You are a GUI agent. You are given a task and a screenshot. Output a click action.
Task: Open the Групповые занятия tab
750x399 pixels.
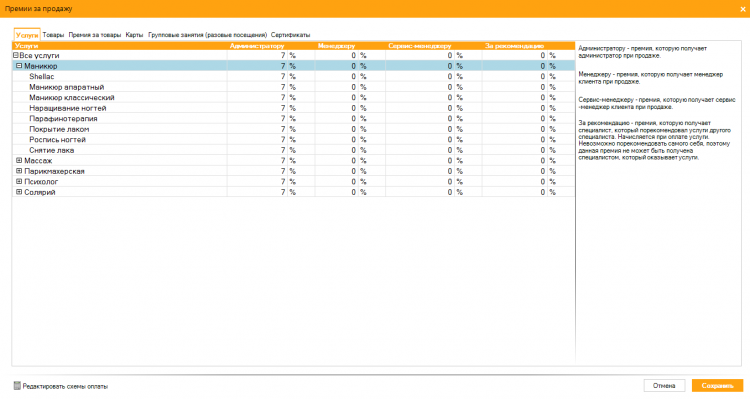pos(208,35)
